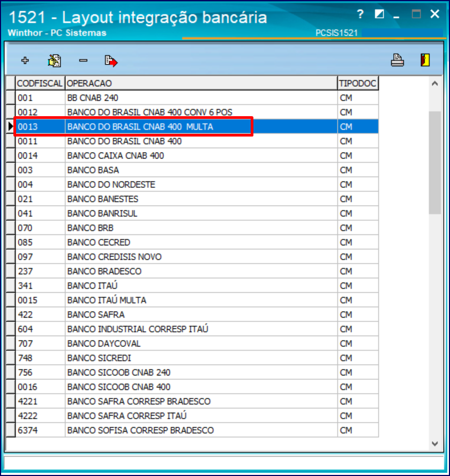Image resolution: width=450 pixels, height=476 pixels.
Task: Click the help question mark icon
Action: (x=360, y=14)
